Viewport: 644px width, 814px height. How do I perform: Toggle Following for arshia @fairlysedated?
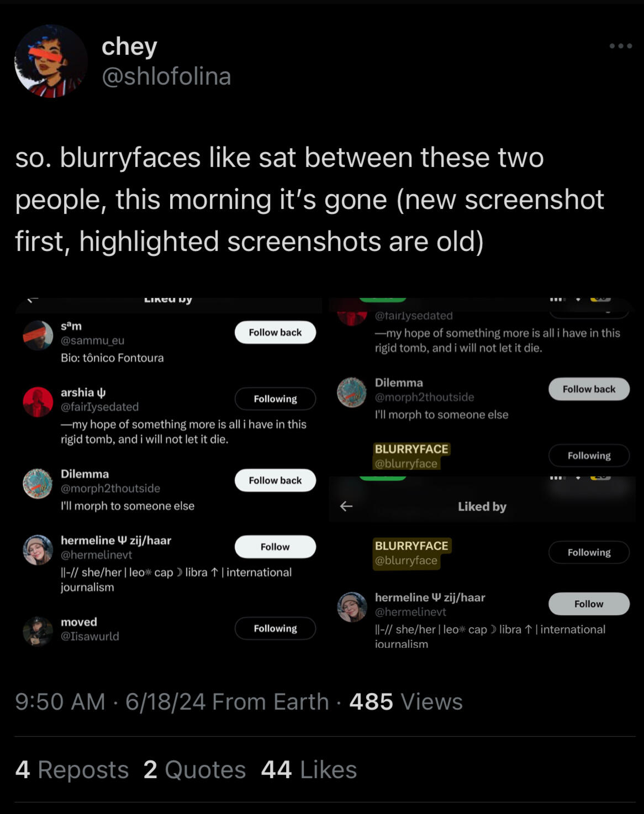275,399
